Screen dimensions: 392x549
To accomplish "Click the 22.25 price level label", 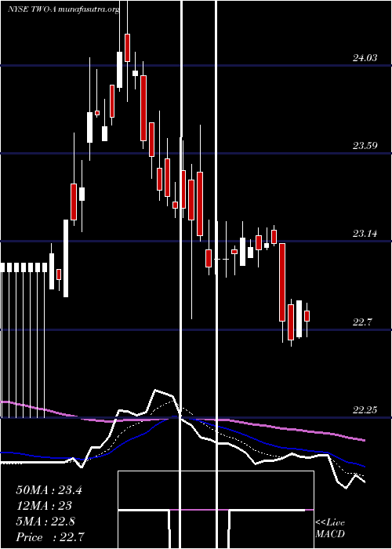I will (x=365, y=409).
